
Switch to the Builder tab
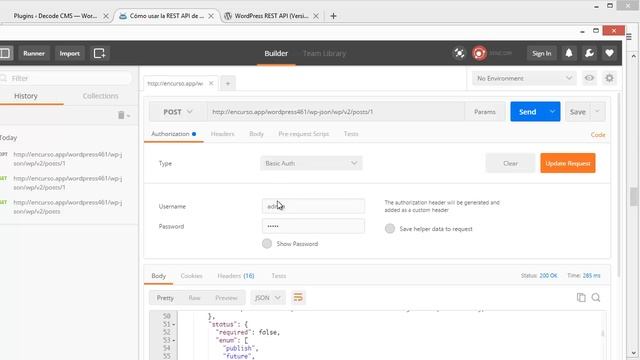276,53
